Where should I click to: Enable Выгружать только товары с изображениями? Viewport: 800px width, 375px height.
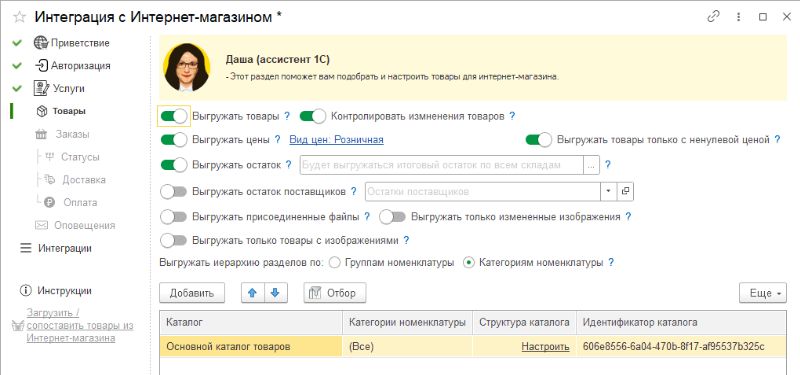[x=174, y=240]
